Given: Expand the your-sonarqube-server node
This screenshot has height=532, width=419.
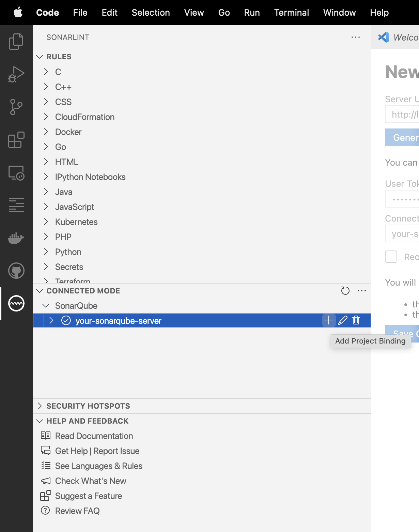Looking at the screenshot, I should [51, 320].
